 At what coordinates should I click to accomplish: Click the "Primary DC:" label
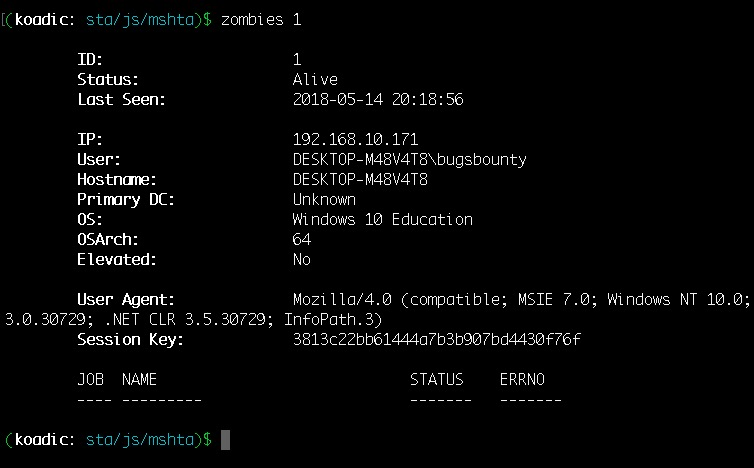(x=126, y=200)
